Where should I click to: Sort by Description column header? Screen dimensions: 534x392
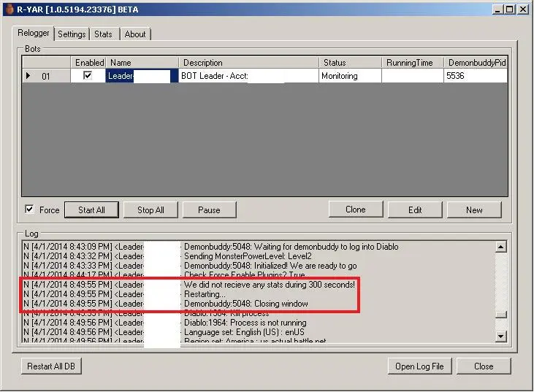tap(248, 63)
